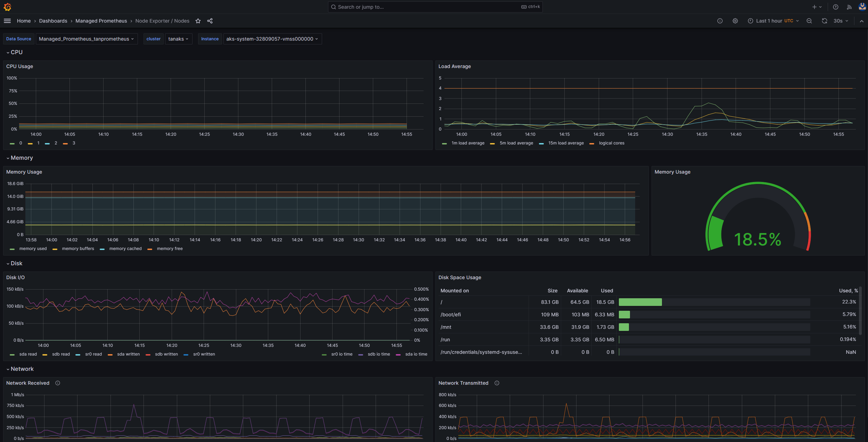Toggle the sda written legend series
Viewport: 868px width, 442px height.
click(x=128, y=354)
